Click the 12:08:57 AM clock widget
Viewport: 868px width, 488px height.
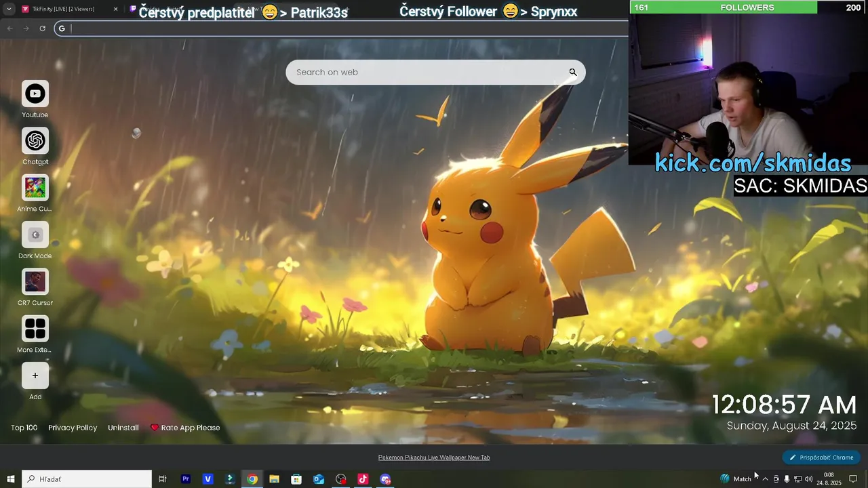[784, 405]
